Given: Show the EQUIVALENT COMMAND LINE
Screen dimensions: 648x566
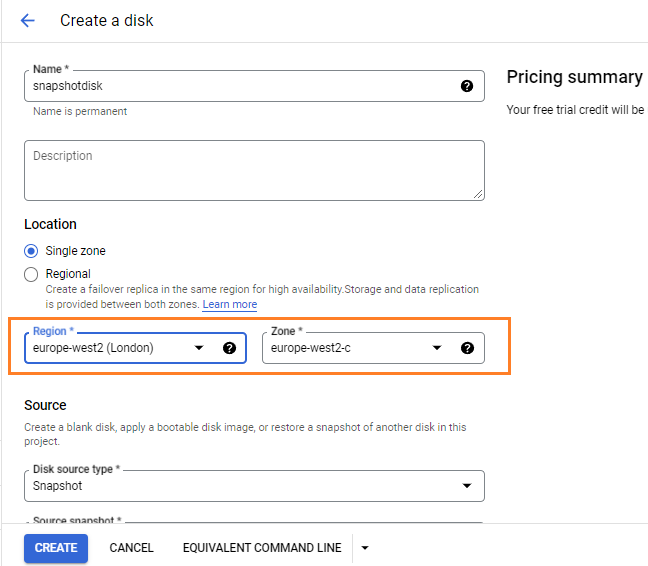Looking at the screenshot, I should 262,548.
